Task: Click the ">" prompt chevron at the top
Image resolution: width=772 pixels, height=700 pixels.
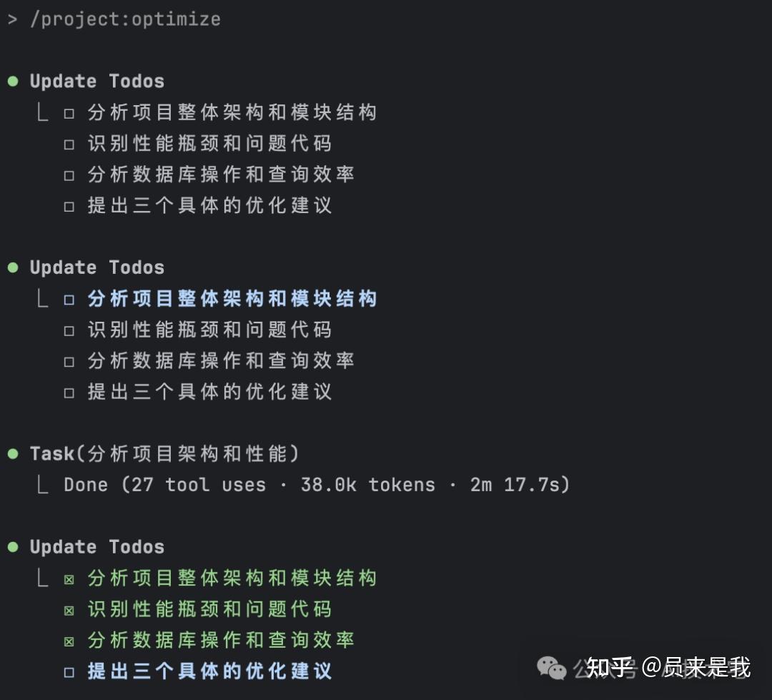Action: (x=12, y=19)
